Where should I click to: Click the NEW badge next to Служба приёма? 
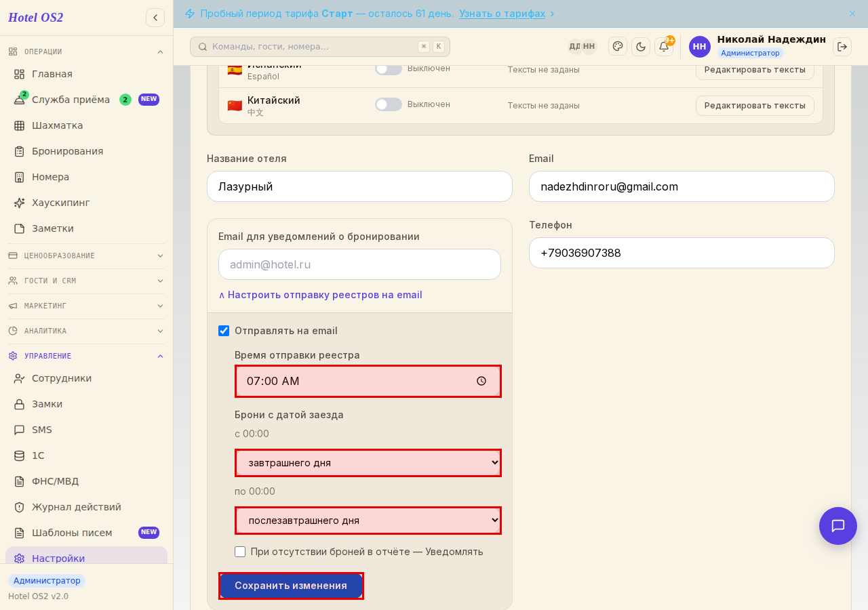[x=149, y=100]
